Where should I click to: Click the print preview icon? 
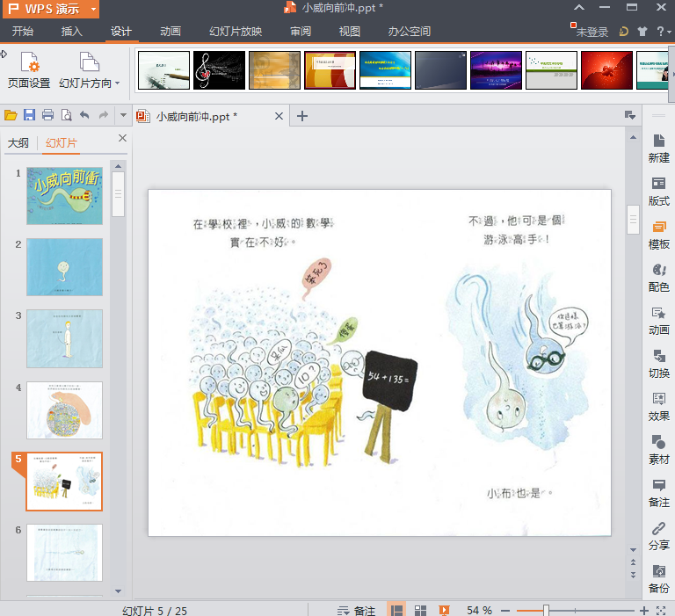pos(66,115)
